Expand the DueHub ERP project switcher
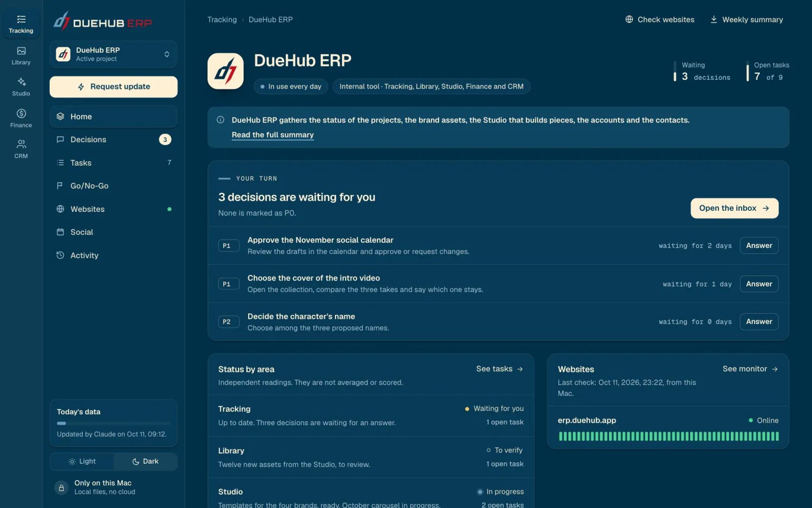Viewport: 812px width, 508px height. (x=114, y=54)
